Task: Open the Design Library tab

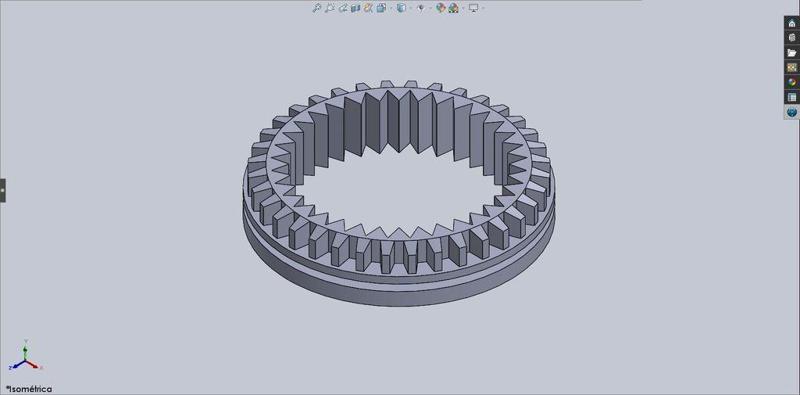Action: (x=792, y=38)
